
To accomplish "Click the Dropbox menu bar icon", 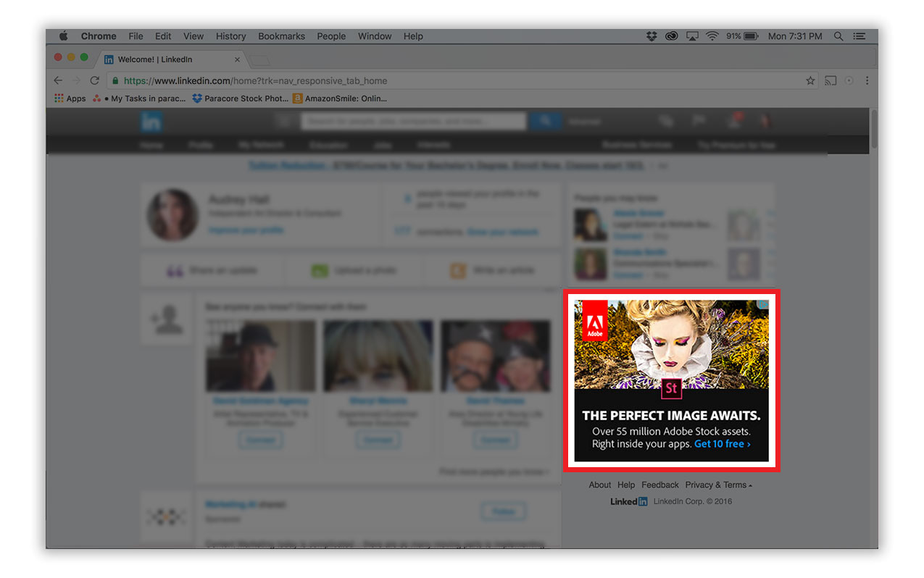I will pos(652,36).
